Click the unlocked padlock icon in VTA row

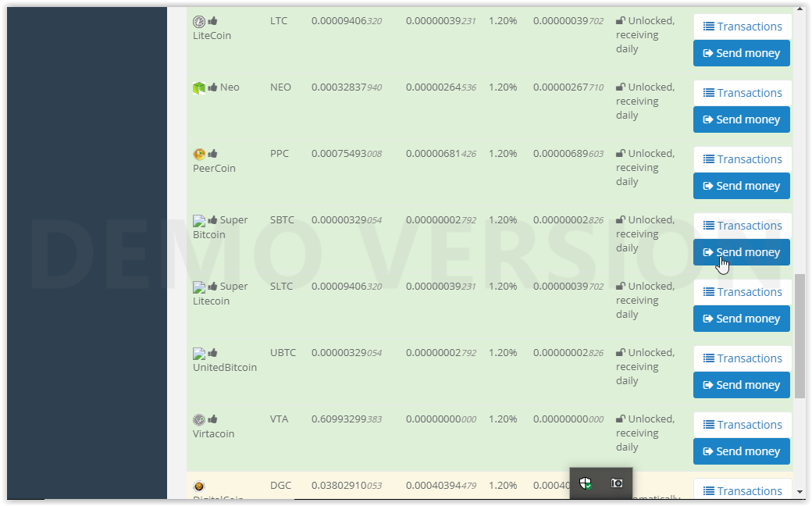click(621, 419)
